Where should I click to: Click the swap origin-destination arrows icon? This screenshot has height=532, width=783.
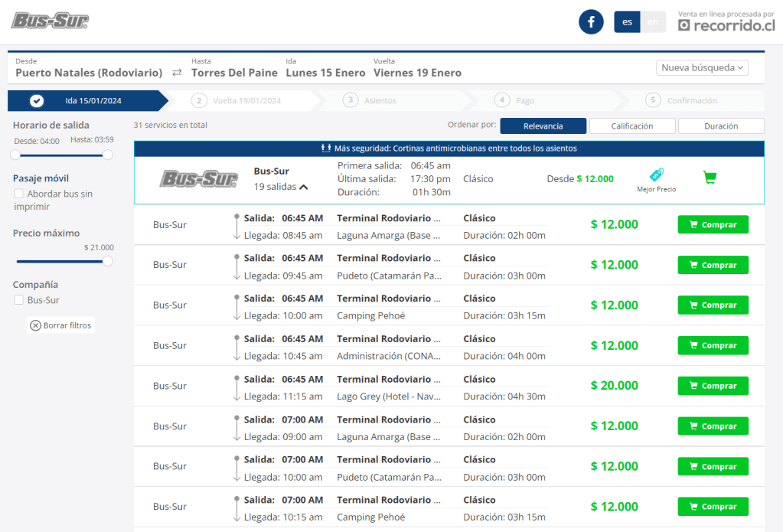177,73
